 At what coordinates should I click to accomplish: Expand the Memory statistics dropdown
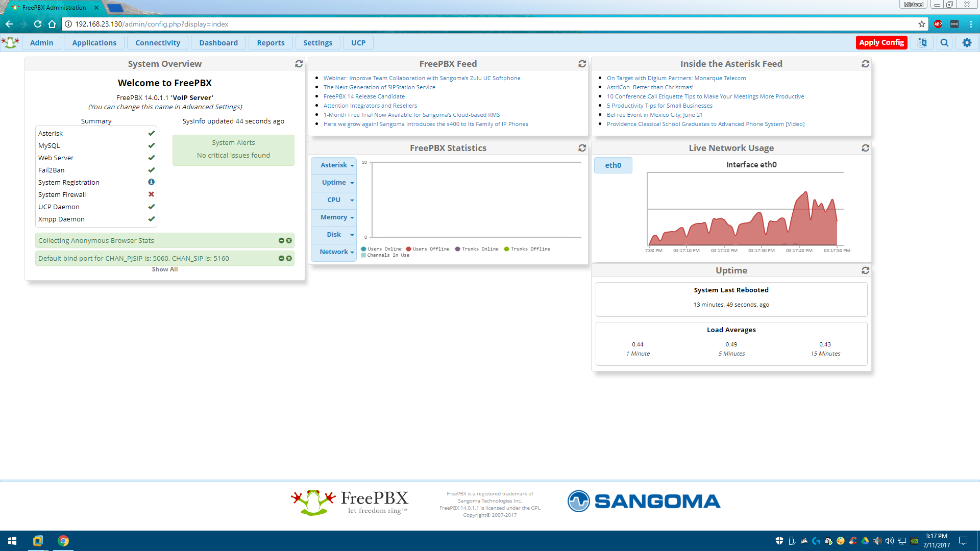point(334,217)
